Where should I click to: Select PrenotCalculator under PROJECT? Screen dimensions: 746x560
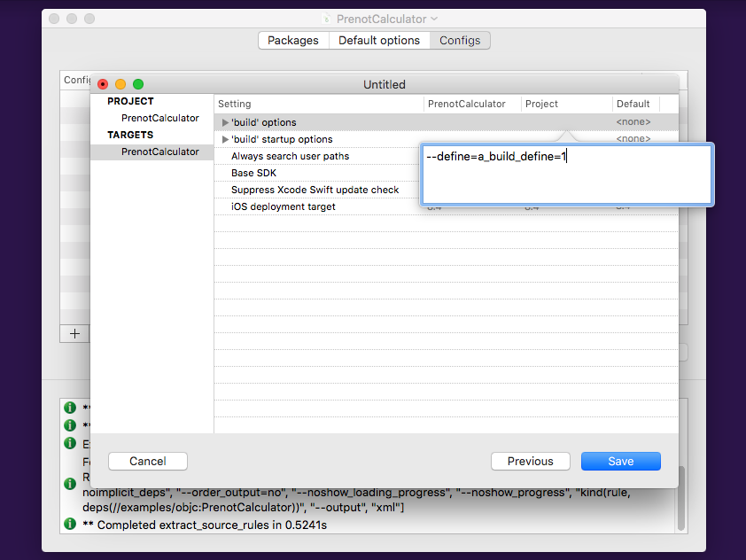coord(159,118)
